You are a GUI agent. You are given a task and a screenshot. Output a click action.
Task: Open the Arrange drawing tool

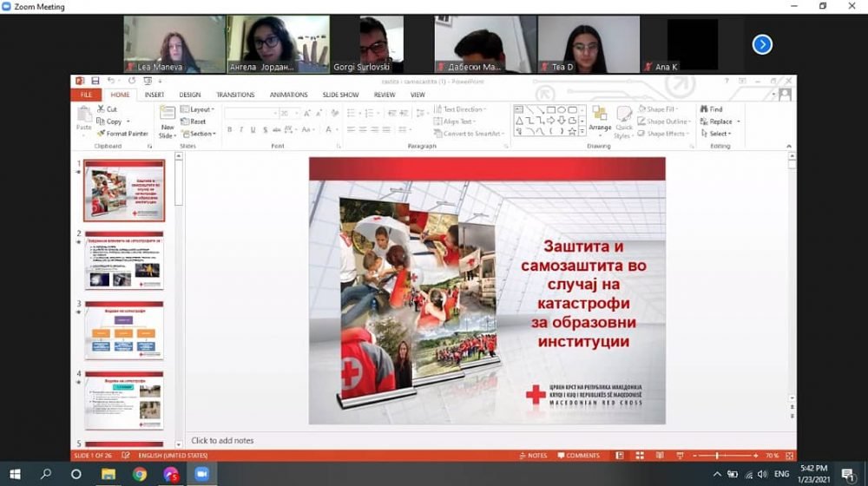(x=600, y=118)
